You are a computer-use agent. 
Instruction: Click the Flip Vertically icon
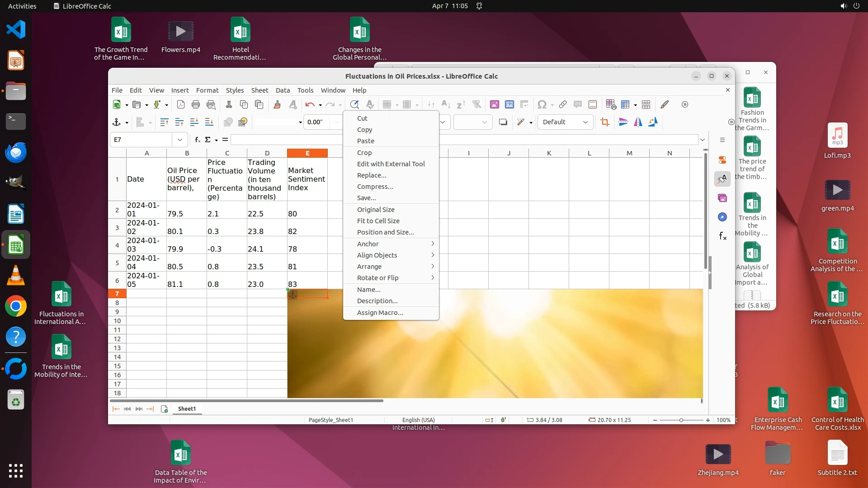coord(623,122)
